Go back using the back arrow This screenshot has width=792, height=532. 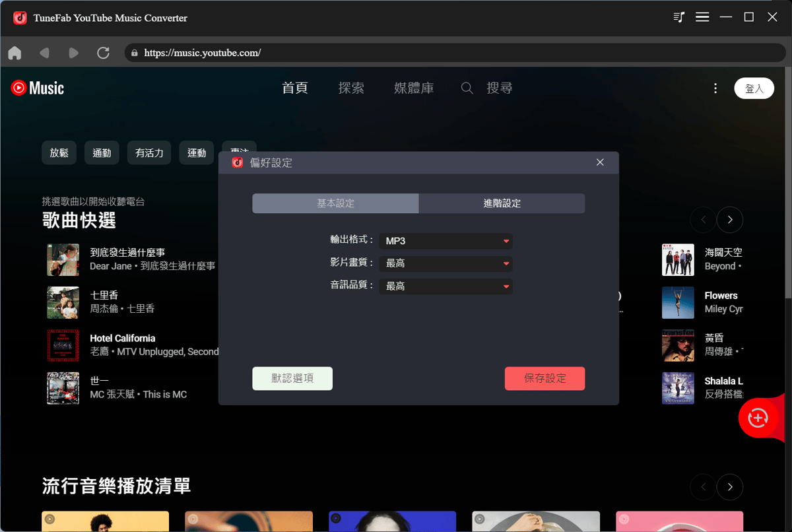coord(44,52)
